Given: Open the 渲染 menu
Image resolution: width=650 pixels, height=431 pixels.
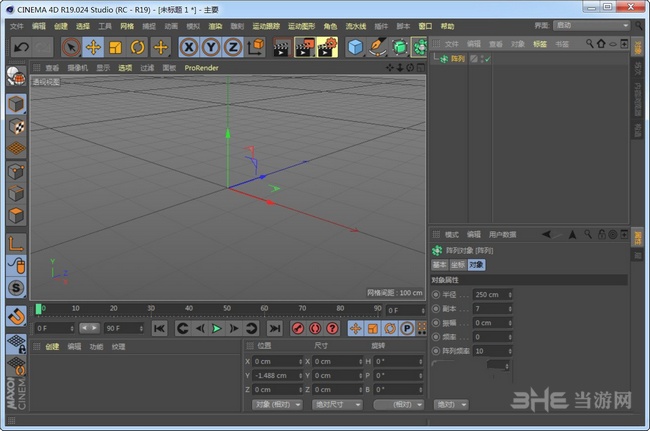Looking at the screenshot, I should (x=215, y=26).
